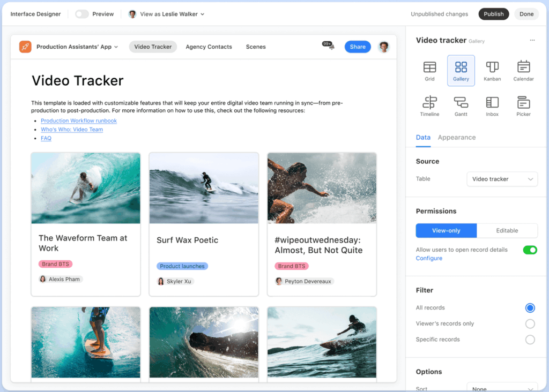Screen dimensions: 549x392
Task: Click the Configure link under permissions
Action: point(429,258)
